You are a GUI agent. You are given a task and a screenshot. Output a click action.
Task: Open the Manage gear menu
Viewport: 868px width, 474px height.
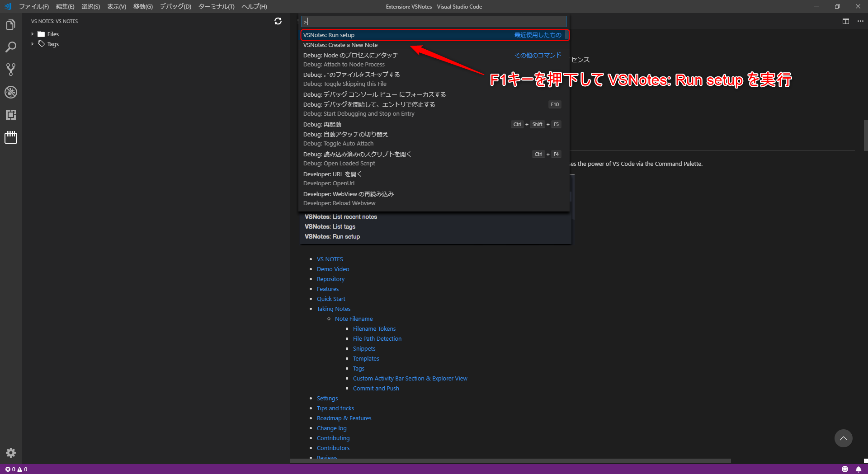coord(11,453)
